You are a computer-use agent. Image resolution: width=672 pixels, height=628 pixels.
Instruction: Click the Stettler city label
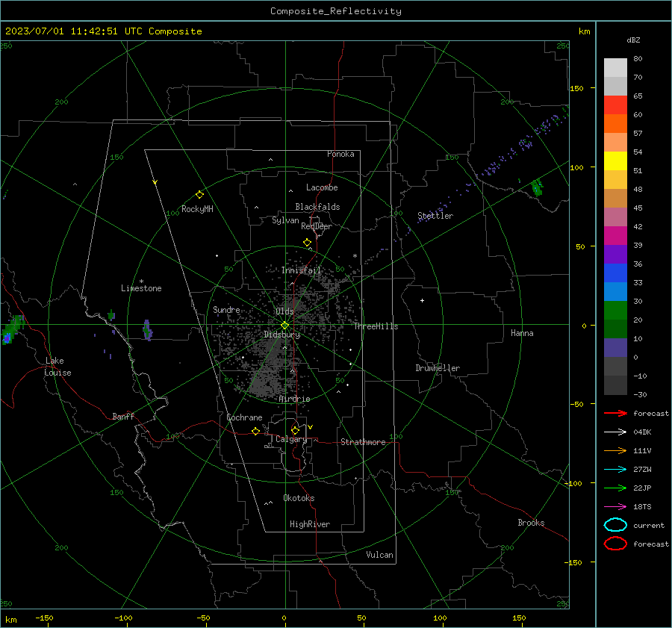click(435, 216)
